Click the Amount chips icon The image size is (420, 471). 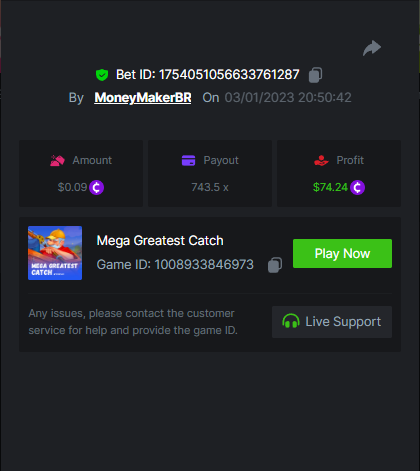[57, 161]
